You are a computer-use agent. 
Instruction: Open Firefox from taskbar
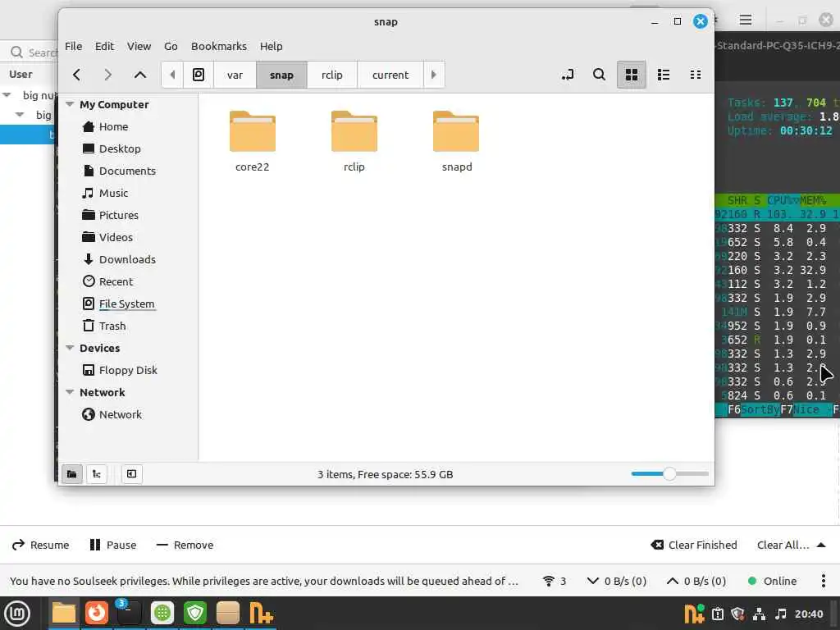pos(97,613)
